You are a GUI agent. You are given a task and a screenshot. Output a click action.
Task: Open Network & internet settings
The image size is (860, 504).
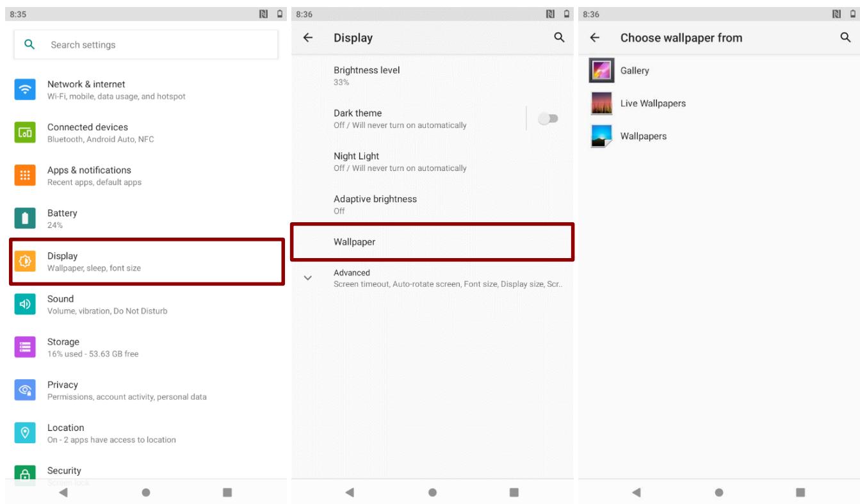[x=146, y=90]
